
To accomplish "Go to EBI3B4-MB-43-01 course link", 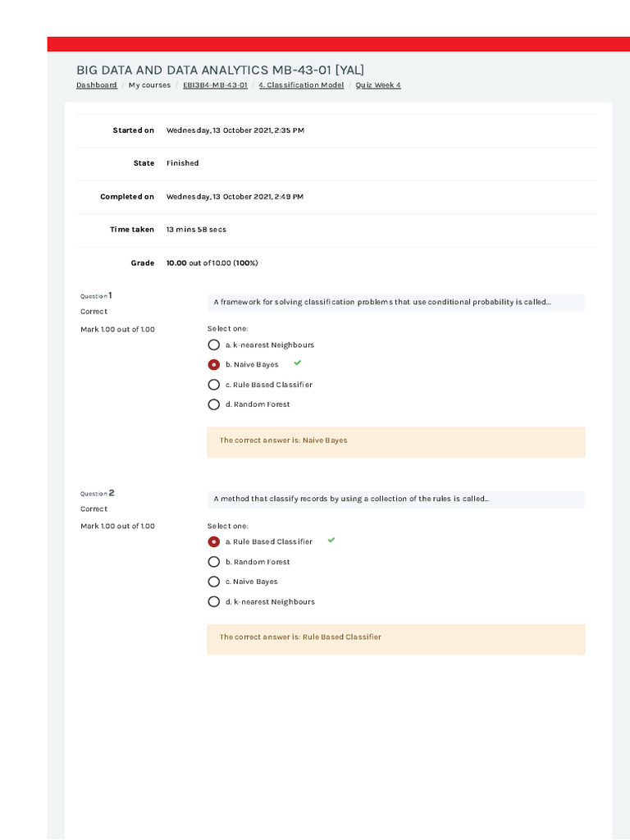I will click(215, 85).
